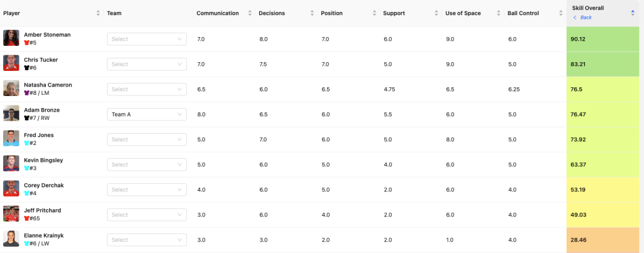Sort by Ball Control arrows
The width and height of the screenshot is (644, 253).
click(560, 13)
